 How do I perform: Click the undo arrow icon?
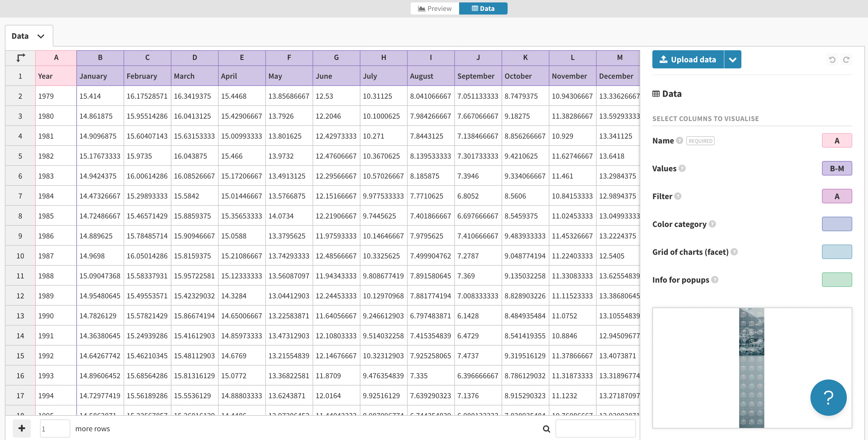tap(832, 60)
